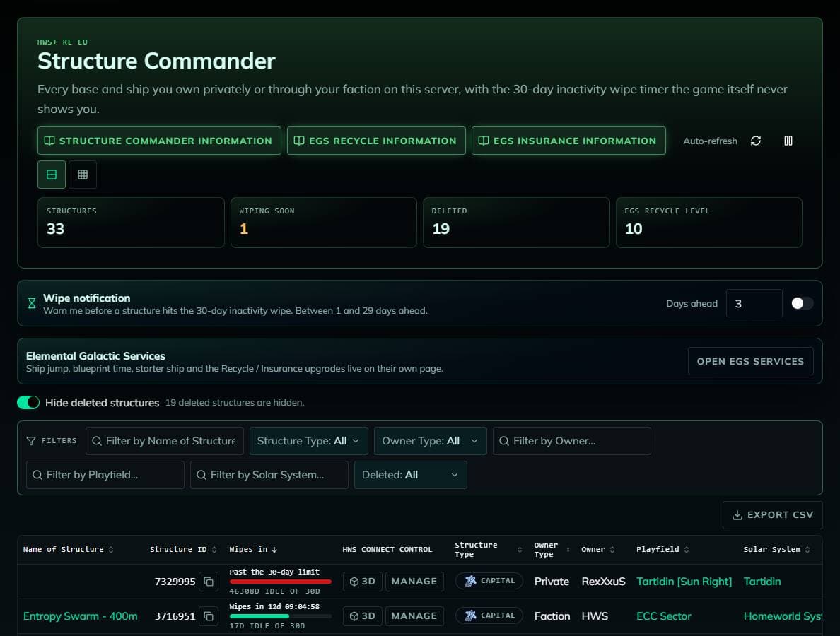This screenshot has height=636, width=840.
Task: Open Tartidin solar system link
Action: [762, 582]
